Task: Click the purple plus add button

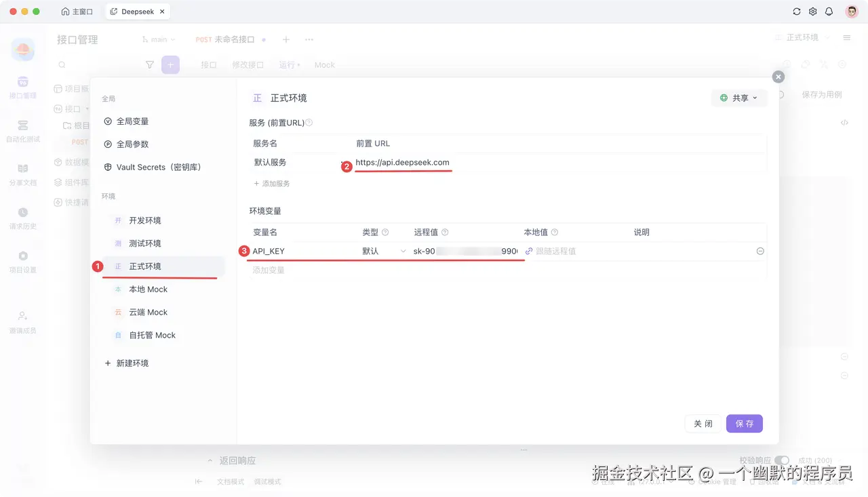Action: point(170,65)
